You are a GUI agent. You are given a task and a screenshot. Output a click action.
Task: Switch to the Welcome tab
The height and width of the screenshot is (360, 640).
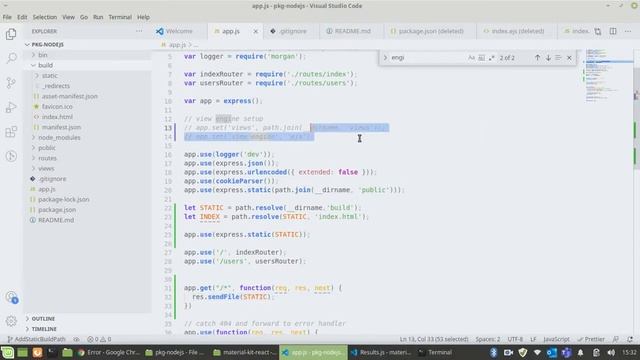coord(179,31)
